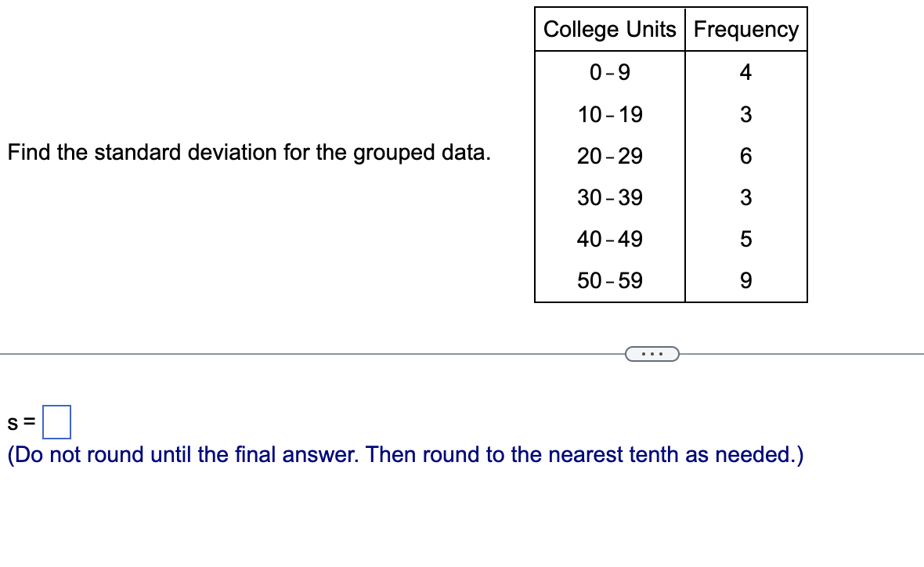
Task: Select the frequency value 6
Action: [745, 156]
